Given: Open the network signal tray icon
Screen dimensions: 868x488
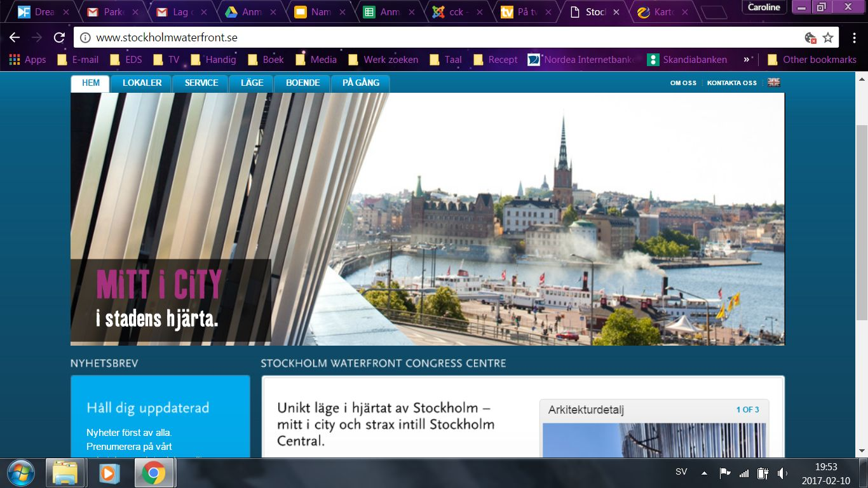Looking at the screenshot, I should pos(744,473).
